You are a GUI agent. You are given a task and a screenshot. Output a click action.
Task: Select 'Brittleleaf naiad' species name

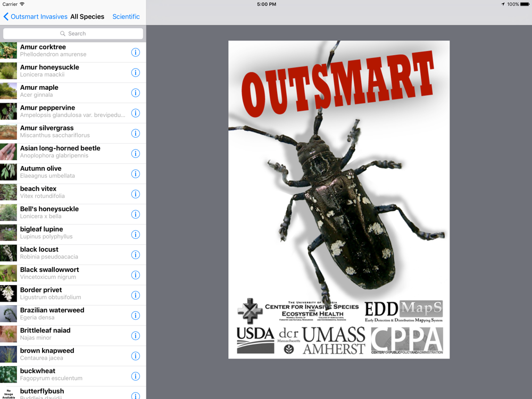pyautogui.click(x=45, y=330)
